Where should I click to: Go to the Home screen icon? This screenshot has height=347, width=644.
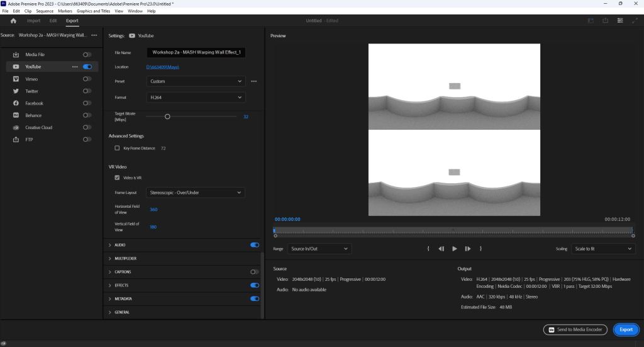pyautogui.click(x=13, y=21)
